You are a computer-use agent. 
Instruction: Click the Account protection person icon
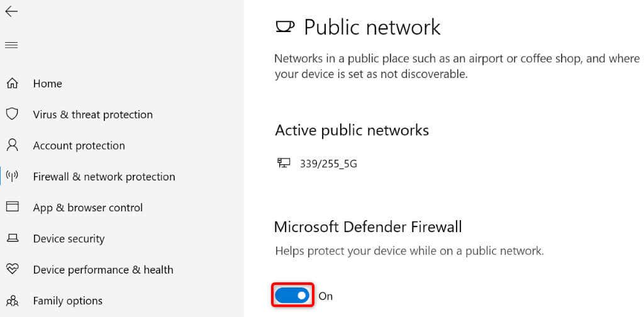tap(12, 145)
